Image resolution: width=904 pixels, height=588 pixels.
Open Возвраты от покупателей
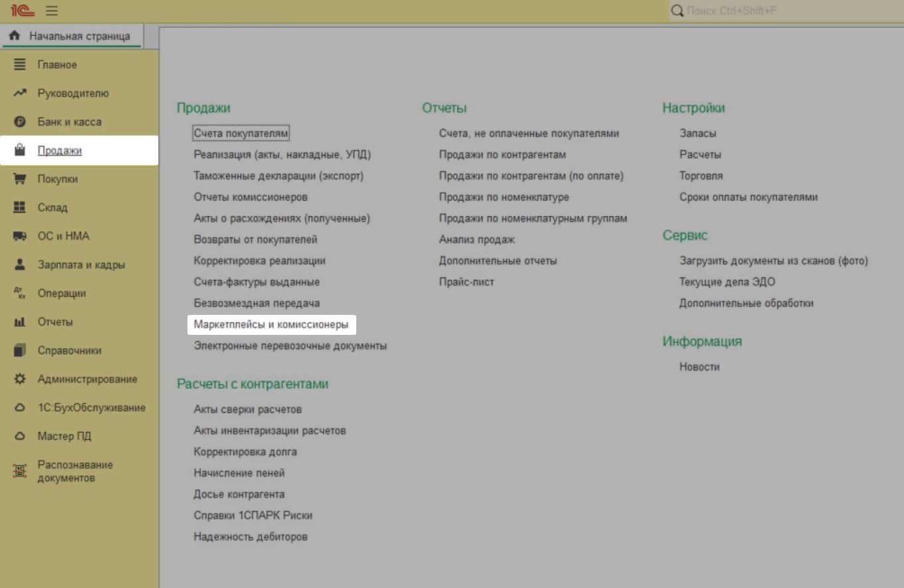click(x=256, y=239)
